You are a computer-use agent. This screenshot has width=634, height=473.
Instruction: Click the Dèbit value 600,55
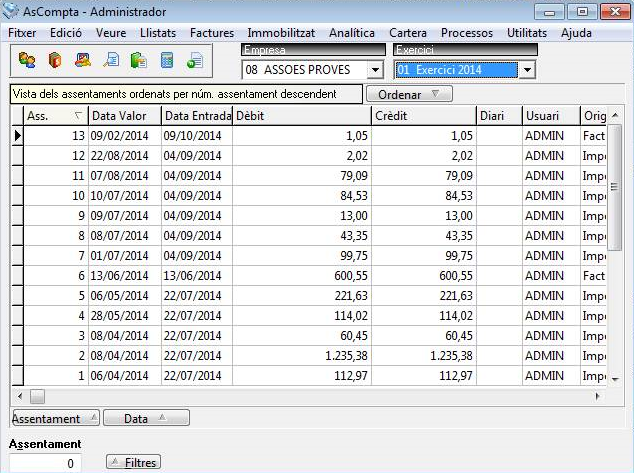pos(351,276)
